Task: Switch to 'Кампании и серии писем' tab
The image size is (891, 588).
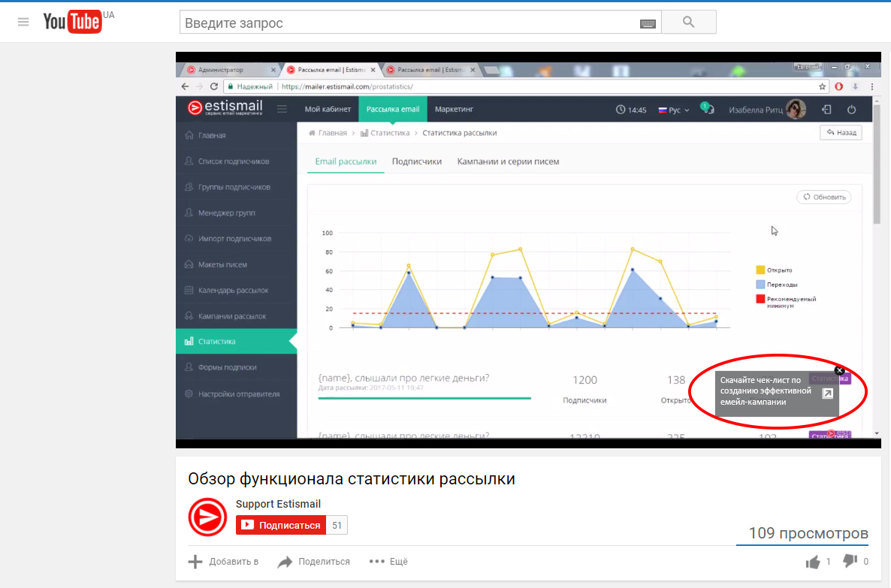Action: click(x=508, y=161)
